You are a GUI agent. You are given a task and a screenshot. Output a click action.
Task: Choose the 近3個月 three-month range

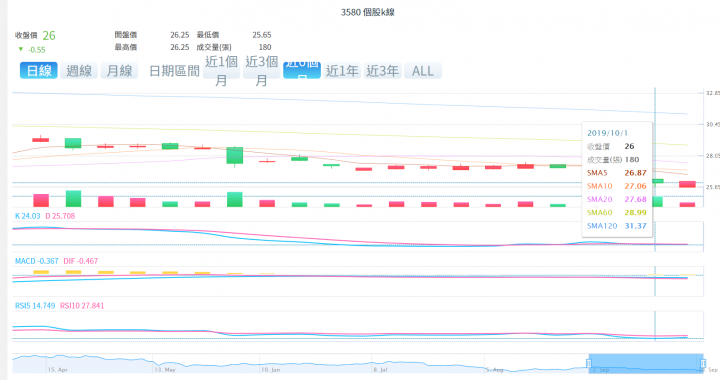point(261,71)
